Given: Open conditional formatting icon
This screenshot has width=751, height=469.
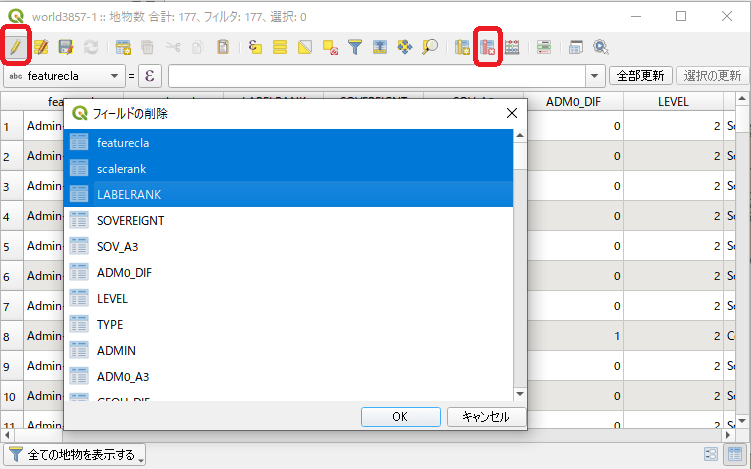Looking at the screenshot, I should pyautogui.click(x=544, y=47).
